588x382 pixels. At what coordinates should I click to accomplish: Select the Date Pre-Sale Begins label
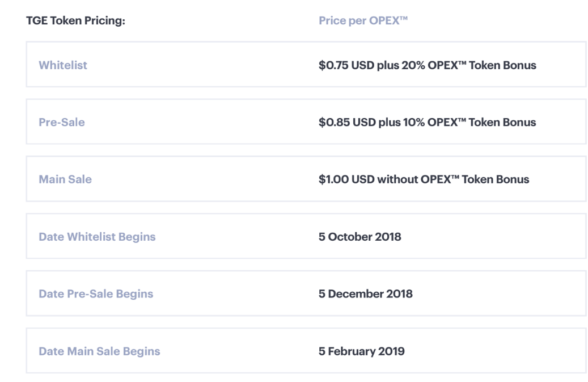[x=95, y=294]
